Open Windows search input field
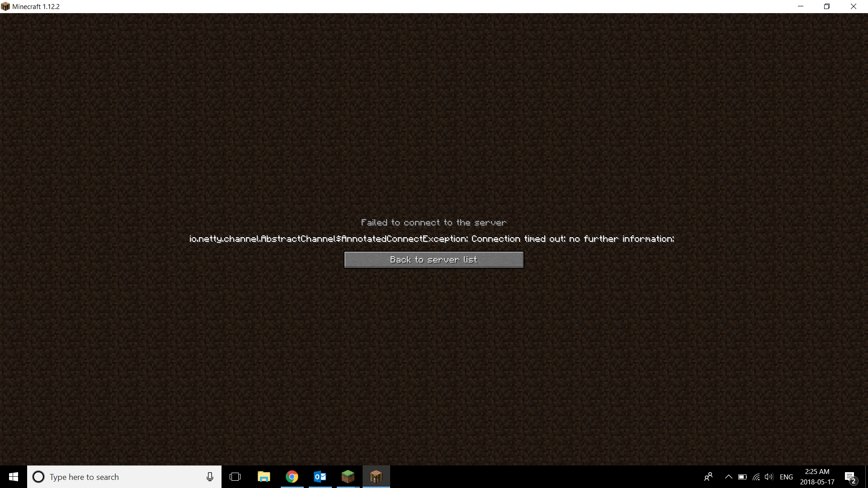The image size is (868, 488). [124, 477]
